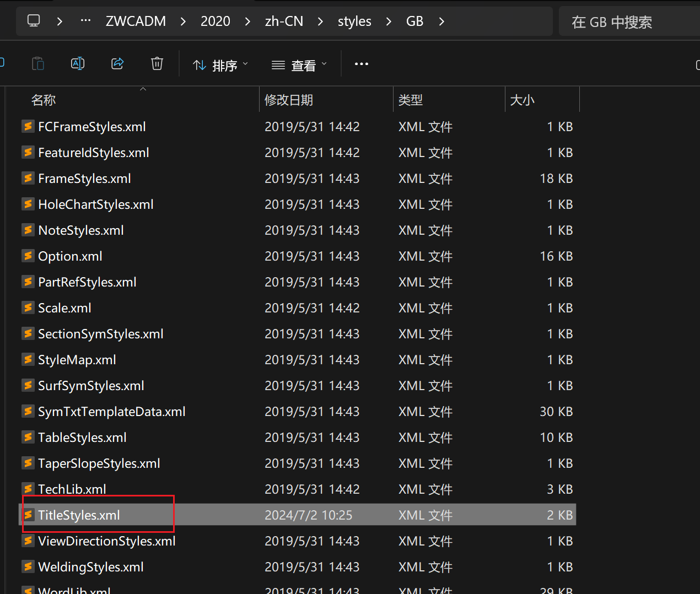Go to the zh-CN breadcrumb folder
Screen dimensions: 700x594
click(x=284, y=21)
